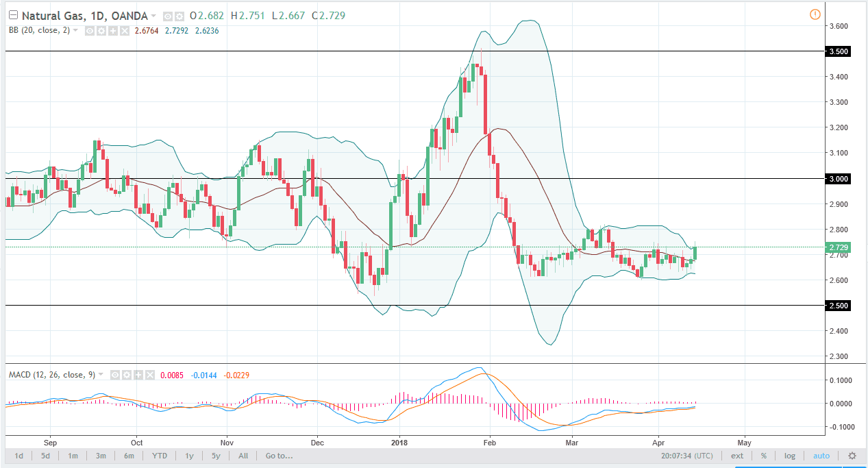Enable logarithmic scale with the log toggle
This screenshot has width=868, height=468.
[x=789, y=456]
